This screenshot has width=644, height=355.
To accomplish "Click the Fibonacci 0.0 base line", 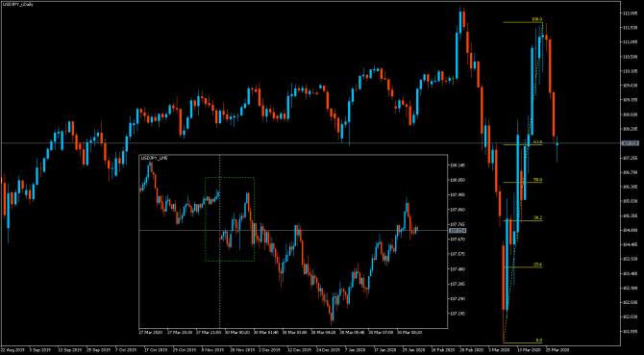I will [x=523, y=342].
